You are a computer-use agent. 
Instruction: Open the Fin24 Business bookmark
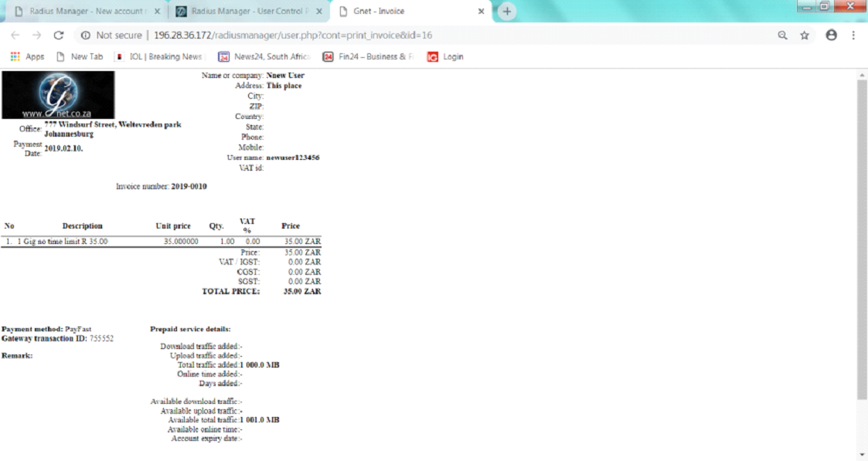coord(368,56)
